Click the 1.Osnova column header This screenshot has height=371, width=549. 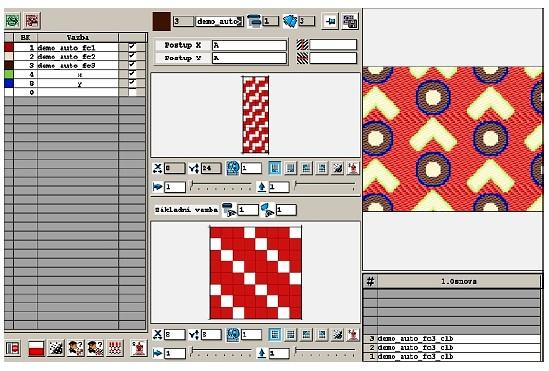point(459,281)
